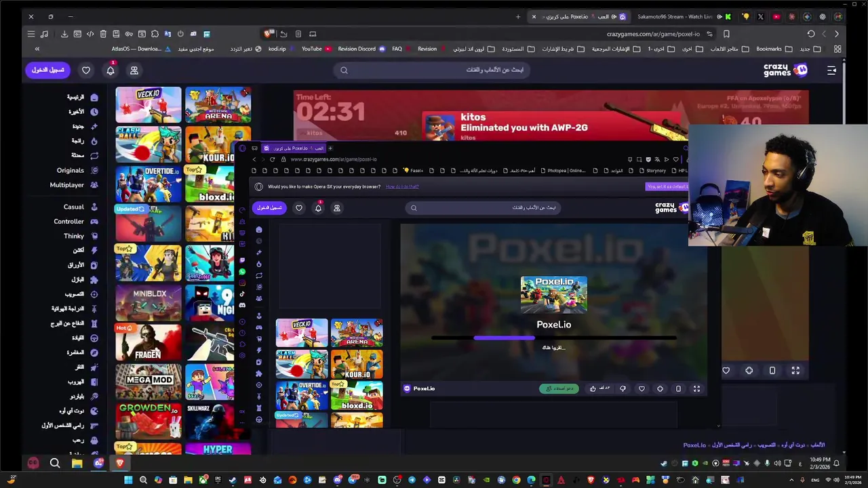Open the Bookmarks folder on bookmarks bar
This screenshot has width=868, height=488.
point(774,49)
